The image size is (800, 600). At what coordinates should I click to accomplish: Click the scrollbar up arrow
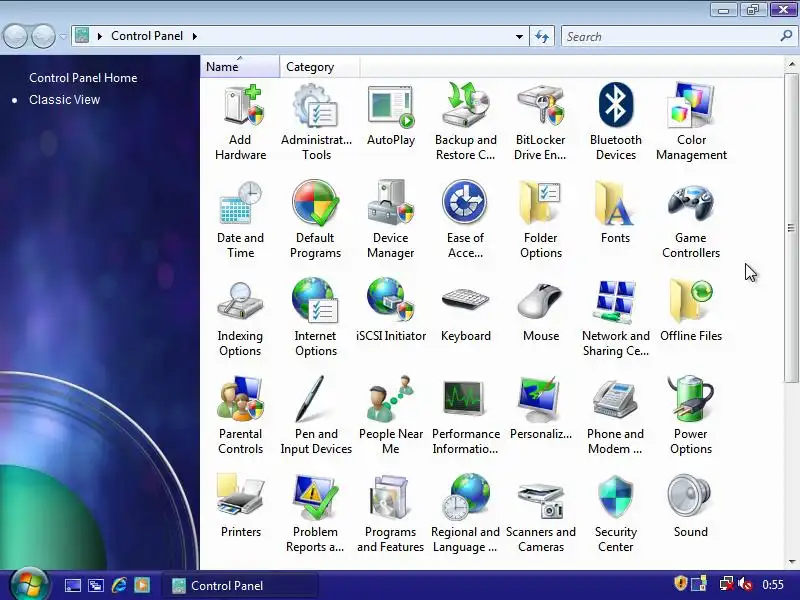click(x=791, y=64)
